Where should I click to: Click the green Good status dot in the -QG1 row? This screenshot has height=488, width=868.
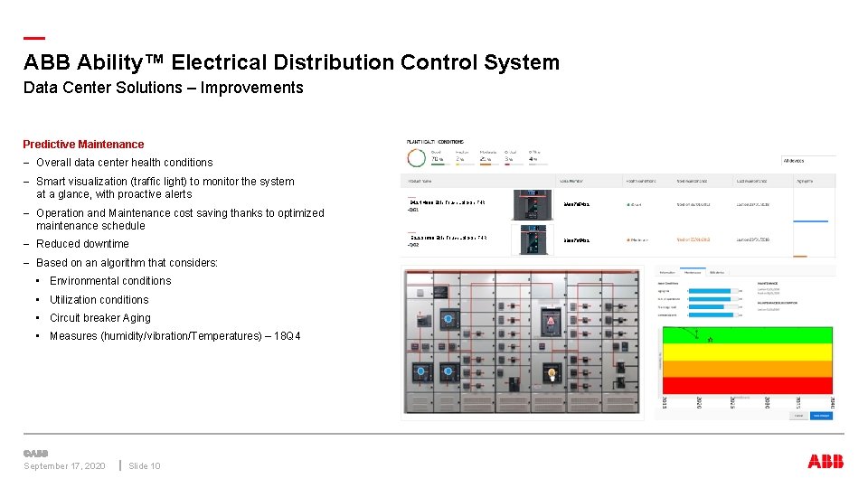628,205
